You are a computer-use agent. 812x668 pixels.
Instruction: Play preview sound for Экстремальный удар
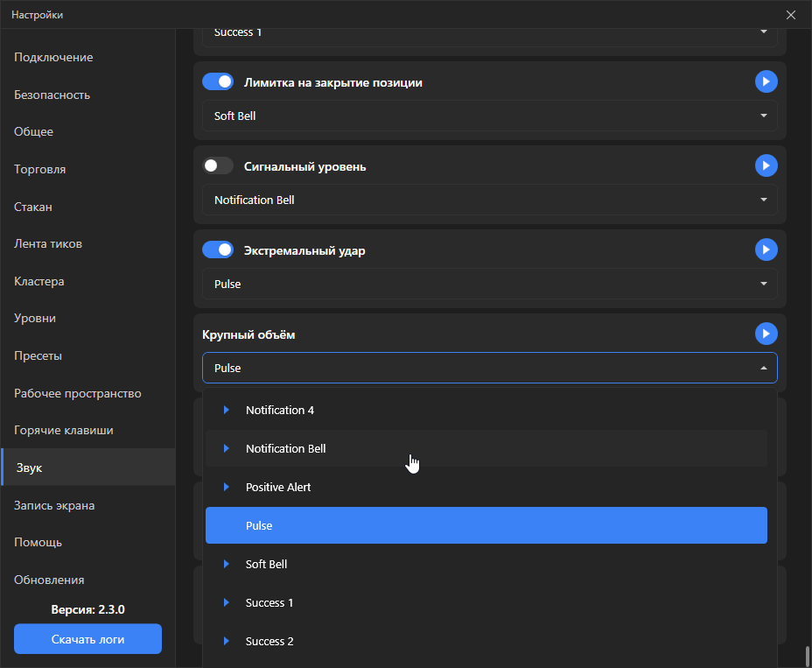pos(766,250)
